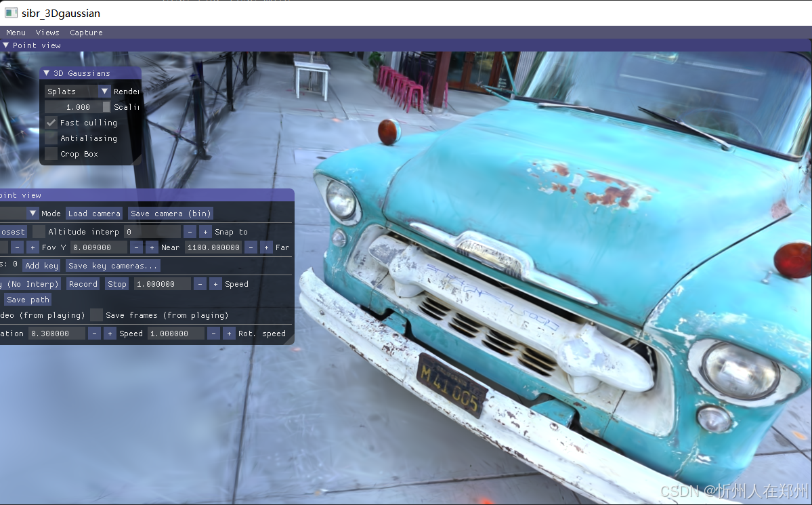
Task: Click the 0.300000 Speed value field
Action: click(56, 334)
